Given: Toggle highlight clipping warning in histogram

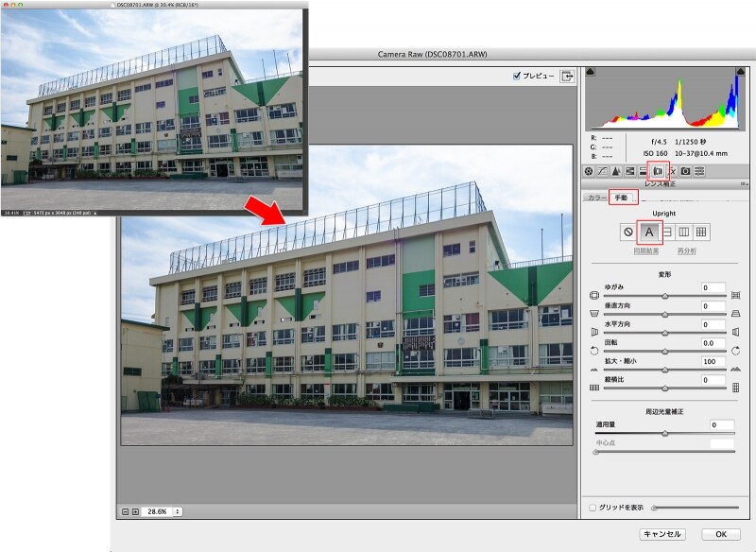Looking at the screenshot, I should tap(741, 72).
